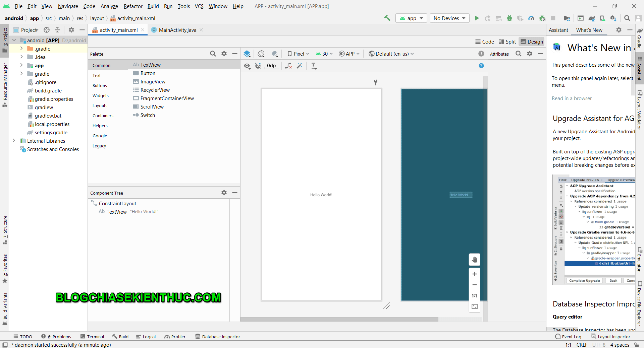Open the Logcat tool window
The image size is (644, 348).
point(146,337)
